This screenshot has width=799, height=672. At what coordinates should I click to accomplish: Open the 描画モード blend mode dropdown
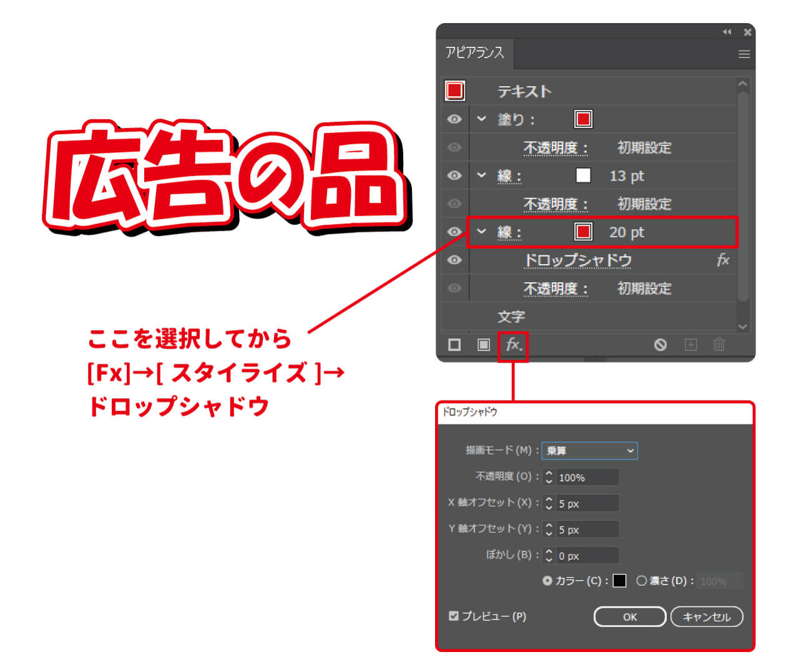point(589,450)
